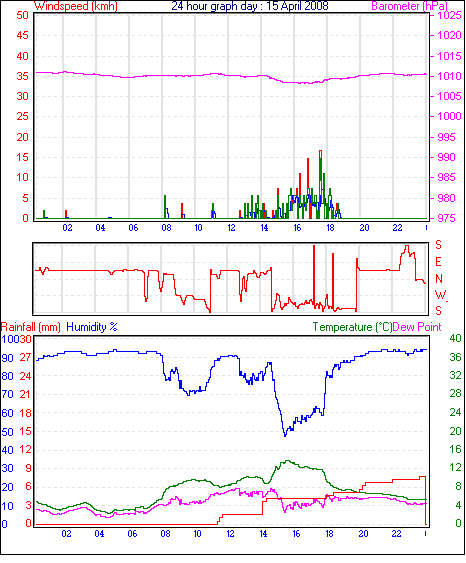Click the tall wind direction spike near 17:00

click(314, 275)
